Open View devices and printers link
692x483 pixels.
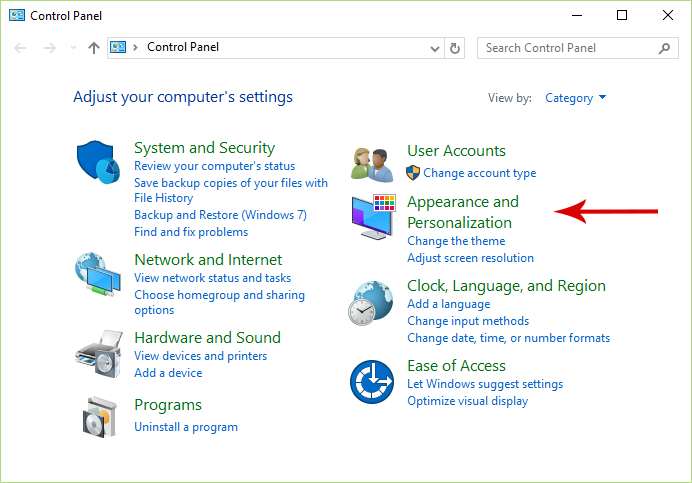pos(200,356)
